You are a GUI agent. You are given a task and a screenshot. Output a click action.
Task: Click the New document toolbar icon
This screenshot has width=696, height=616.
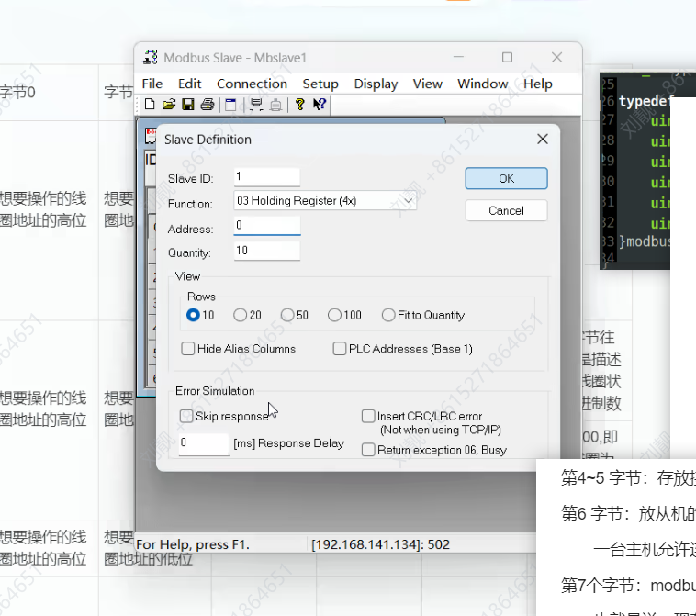[x=150, y=105]
